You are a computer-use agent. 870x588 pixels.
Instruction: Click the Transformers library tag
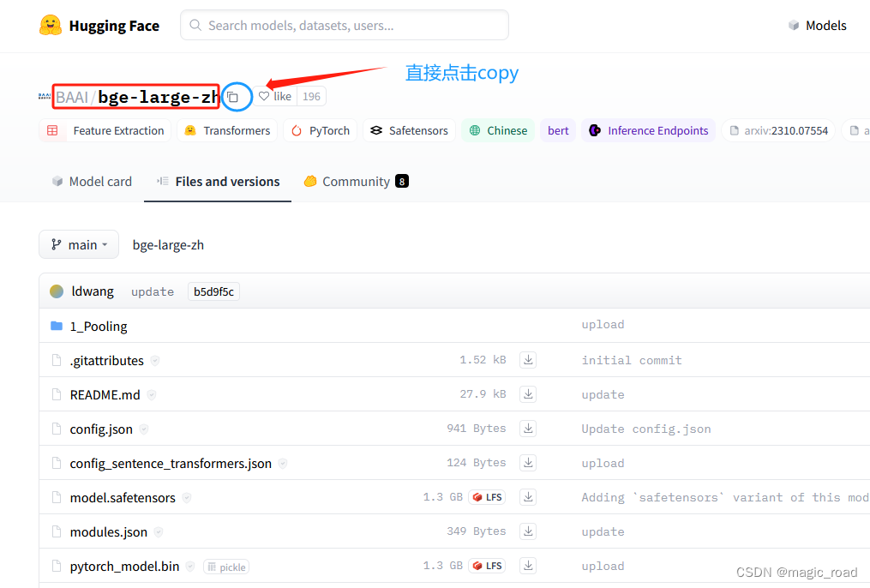pyautogui.click(x=226, y=130)
